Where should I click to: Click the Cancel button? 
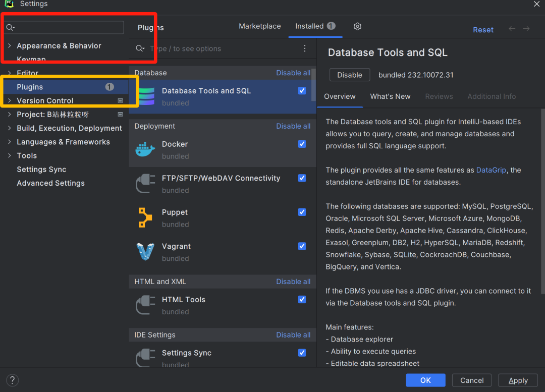pos(472,380)
